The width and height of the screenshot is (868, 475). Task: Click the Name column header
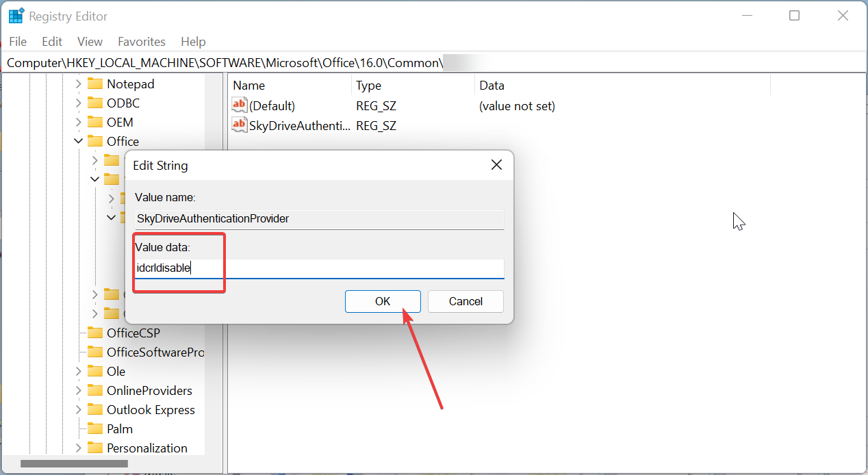click(x=290, y=86)
